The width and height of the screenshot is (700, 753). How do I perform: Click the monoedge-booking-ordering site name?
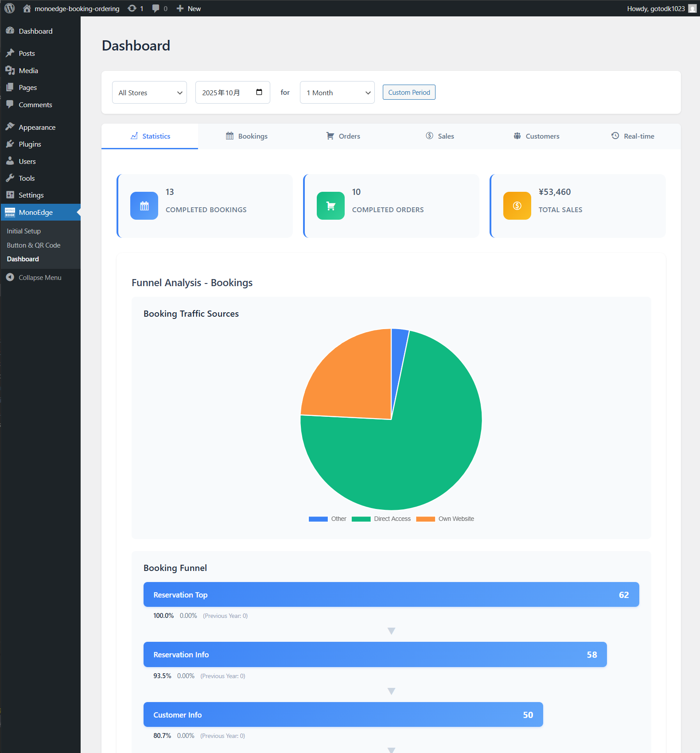[77, 8]
